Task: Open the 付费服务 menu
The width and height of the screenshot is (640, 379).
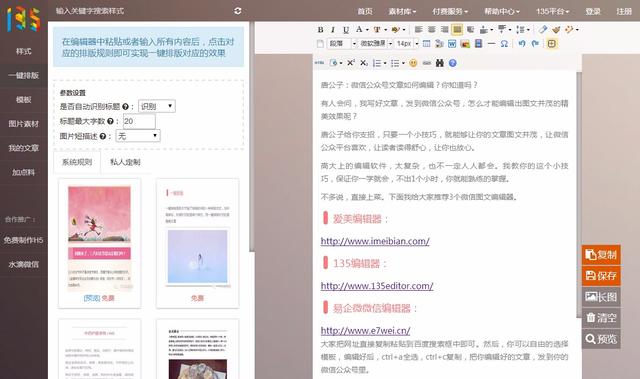Action: coord(450,11)
